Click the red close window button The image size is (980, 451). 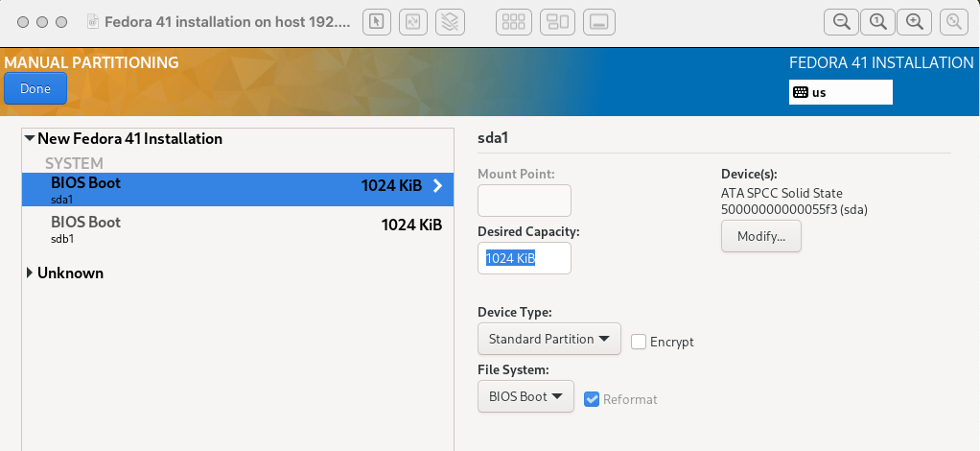(23, 22)
